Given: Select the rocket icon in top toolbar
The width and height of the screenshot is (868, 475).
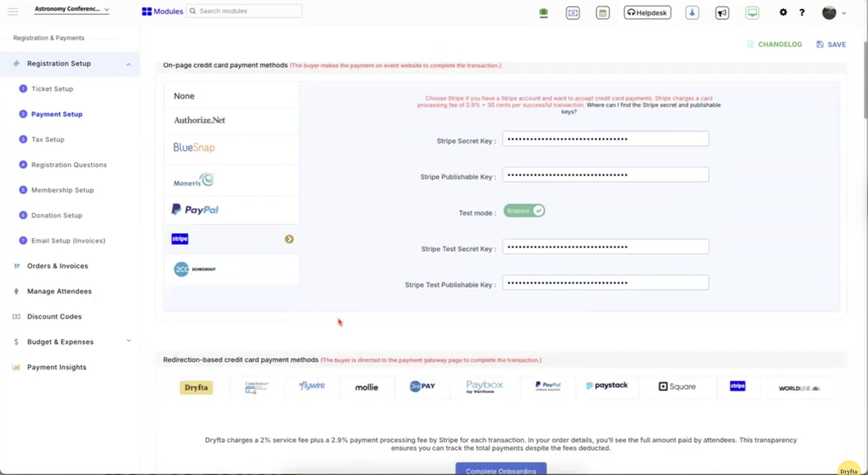Looking at the screenshot, I should pyautogui.click(x=692, y=13).
